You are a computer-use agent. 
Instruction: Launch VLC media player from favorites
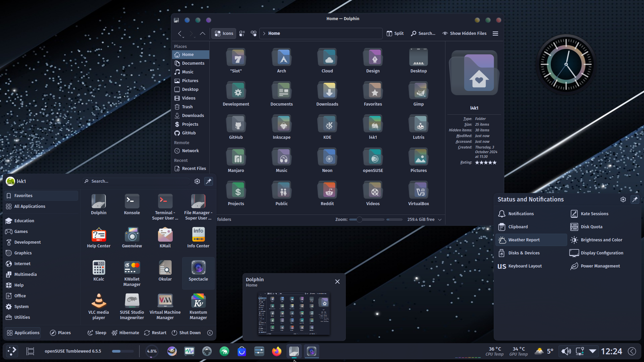[99, 307]
